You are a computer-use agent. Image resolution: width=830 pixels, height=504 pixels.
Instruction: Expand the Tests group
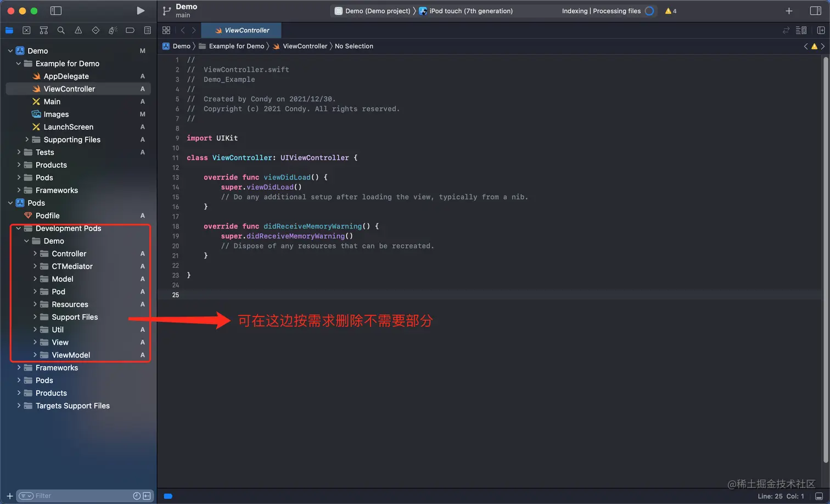tap(18, 152)
